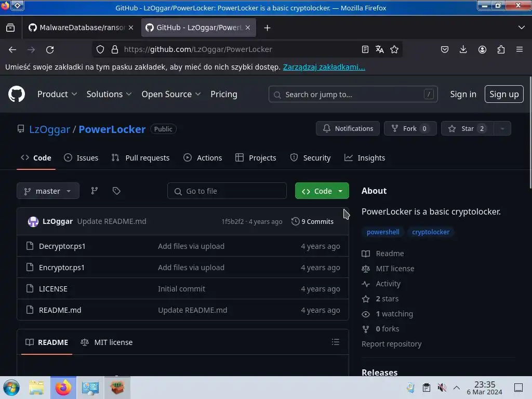View tags via the tag icon
This screenshot has width=532, height=399.
116,191
